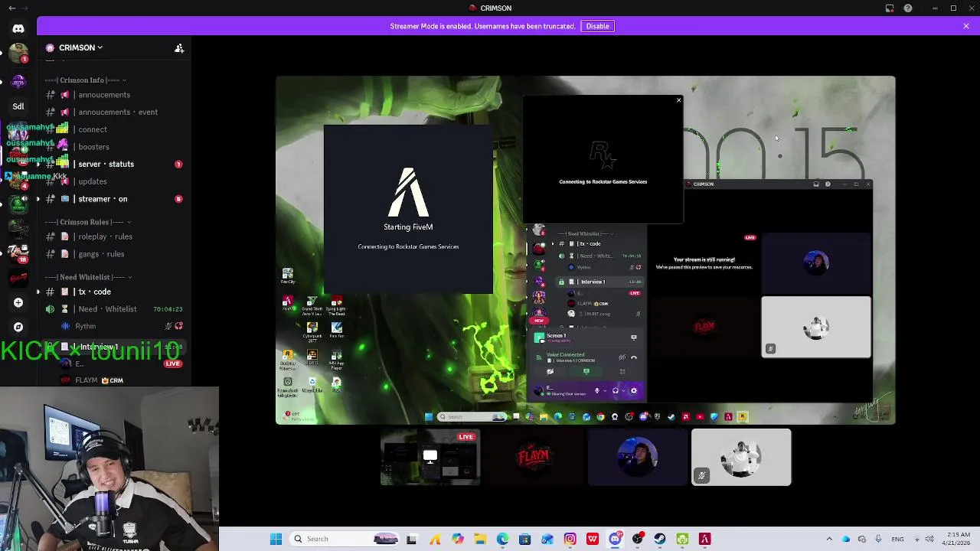Screen dimensions: 980x551
Task: Open Instagram from taskbar
Action: point(570,539)
